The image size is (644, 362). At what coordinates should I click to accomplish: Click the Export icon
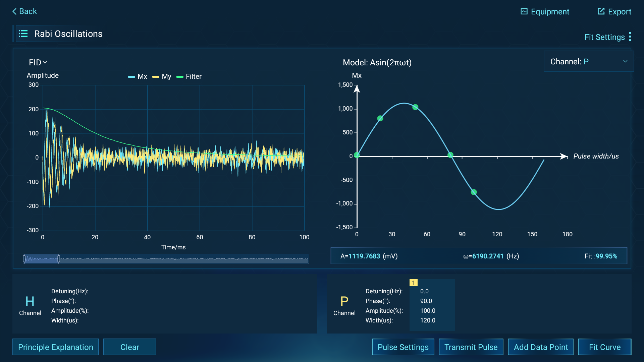(x=614, y=11)
